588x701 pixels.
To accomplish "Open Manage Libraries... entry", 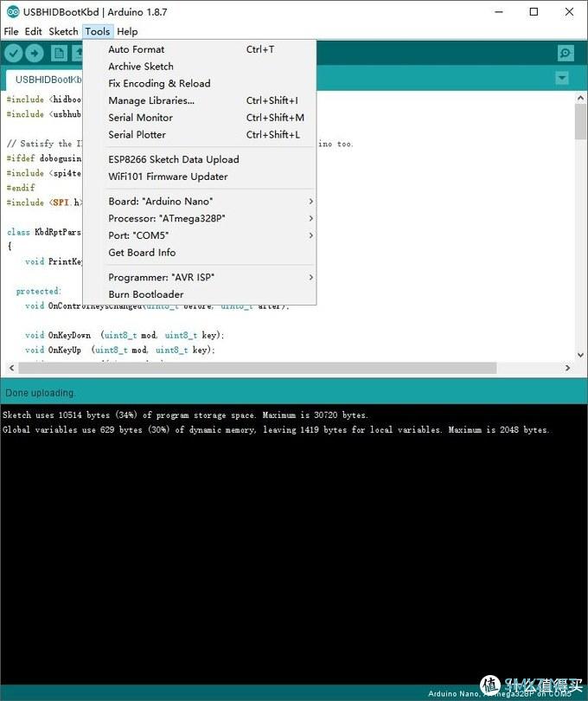I will (199, 100).
